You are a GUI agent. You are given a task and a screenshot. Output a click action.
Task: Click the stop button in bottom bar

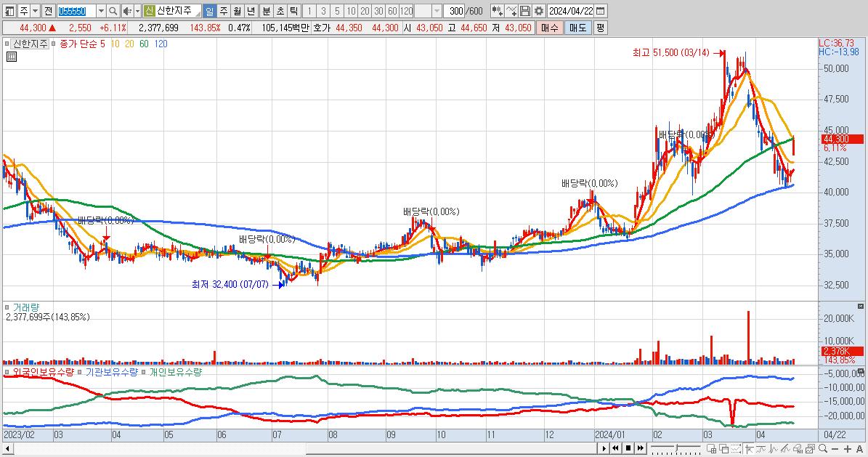pos(628,448)
